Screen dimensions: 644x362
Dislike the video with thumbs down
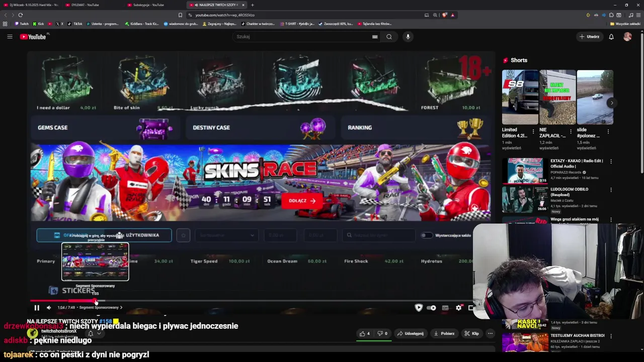(x=383, y=333)
